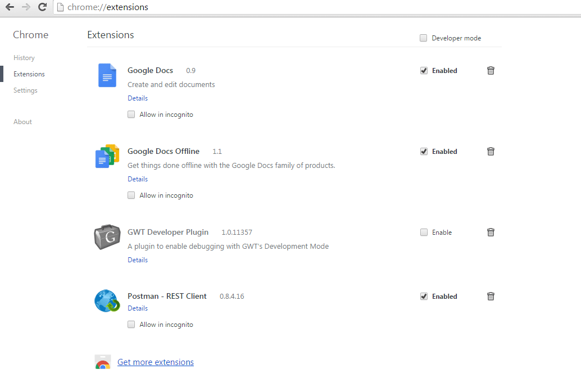This screenshot has height=392, width=581.
Task: Allow Postman REST Client in incognito
Action: [x=131, y=324]
